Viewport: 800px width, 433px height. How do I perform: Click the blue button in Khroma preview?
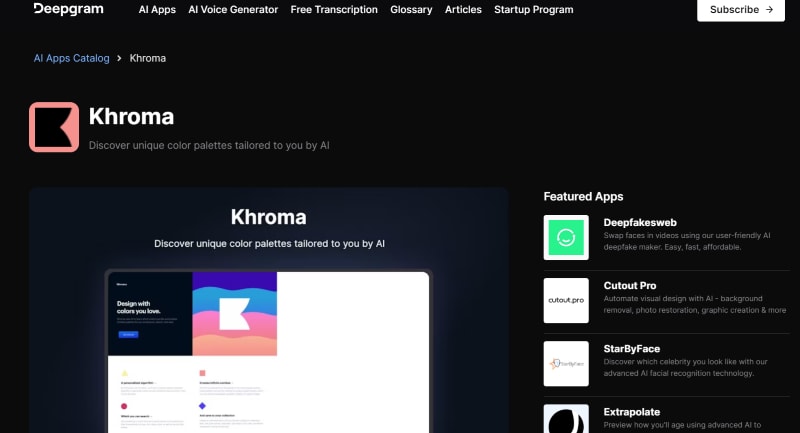point(128,335)
